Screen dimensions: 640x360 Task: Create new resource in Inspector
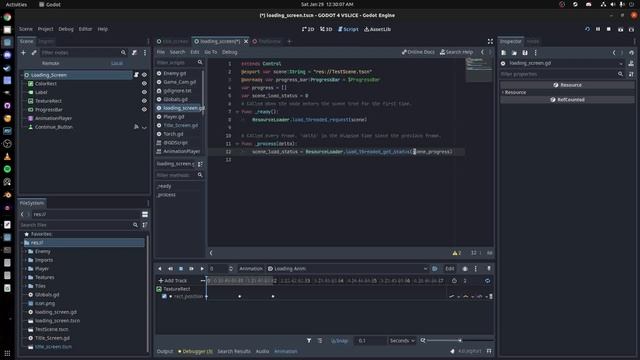[504, 53]
